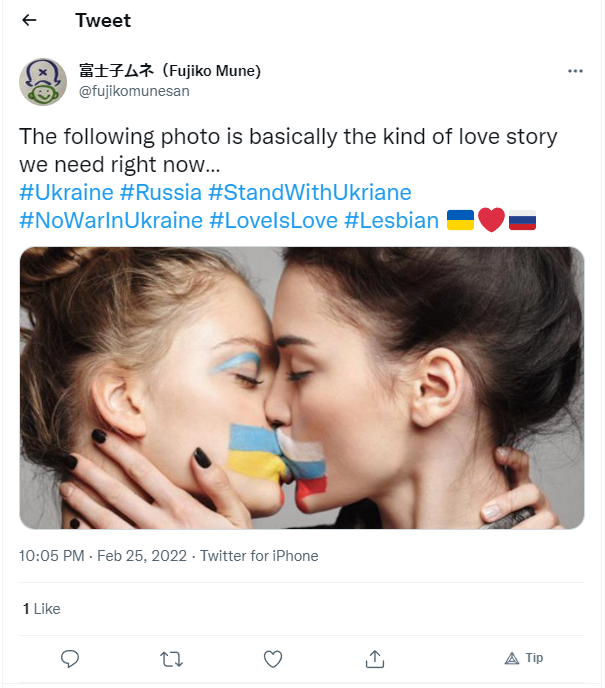Open the #Russia hashtag
The image size is (605, 688).
pyautogui.click(x=160, y=192)
